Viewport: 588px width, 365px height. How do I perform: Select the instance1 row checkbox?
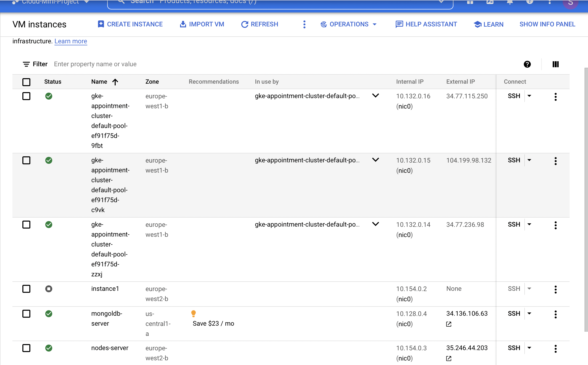(x=26, y=289)
